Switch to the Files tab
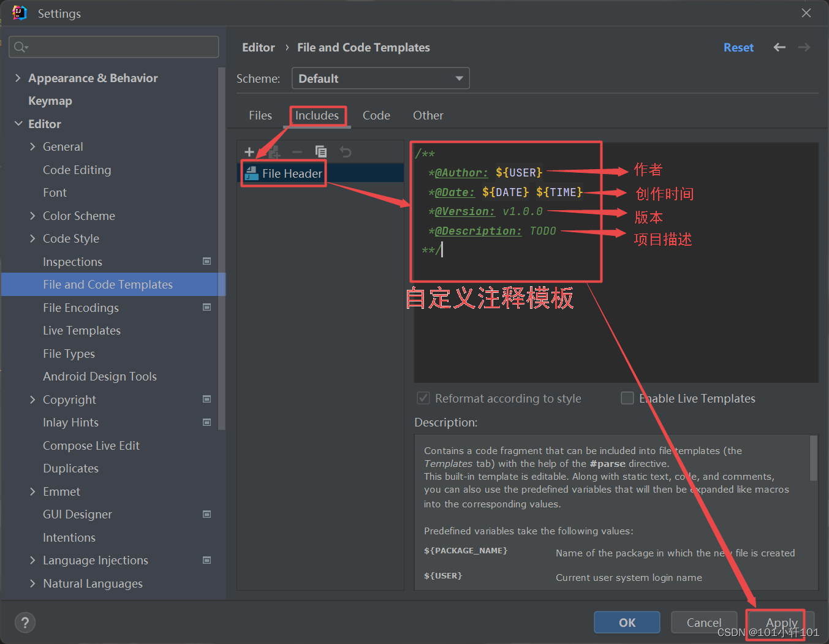829x644 pixels. [260, 115]
